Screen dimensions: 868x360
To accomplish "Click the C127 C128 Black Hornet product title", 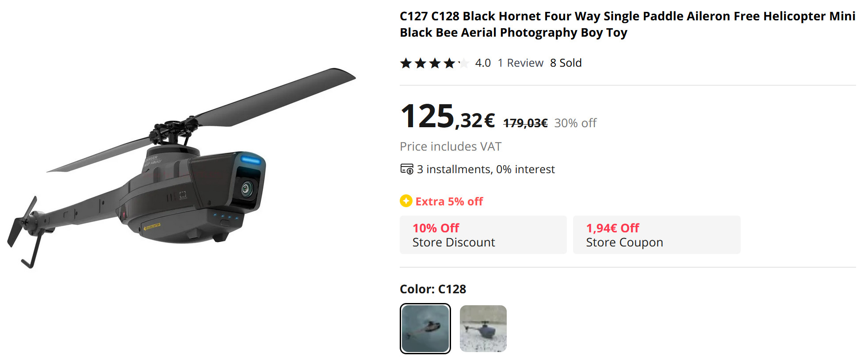I will coord(627,24).
